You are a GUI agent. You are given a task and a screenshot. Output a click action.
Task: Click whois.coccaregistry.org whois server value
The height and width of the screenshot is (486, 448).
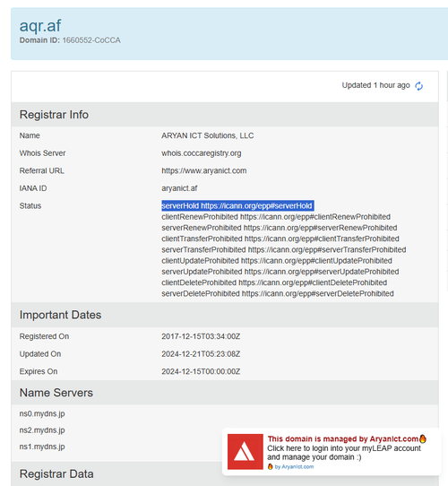coord(201,153)
